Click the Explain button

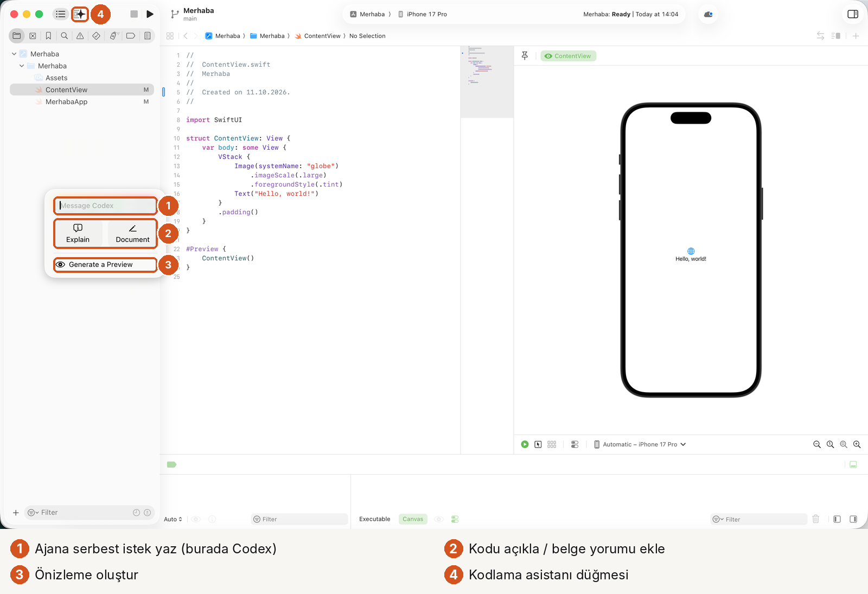78,234
